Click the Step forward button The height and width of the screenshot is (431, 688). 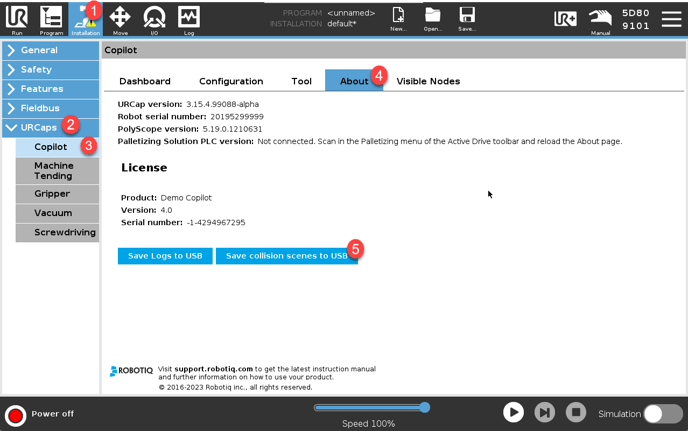click(545, 413)
